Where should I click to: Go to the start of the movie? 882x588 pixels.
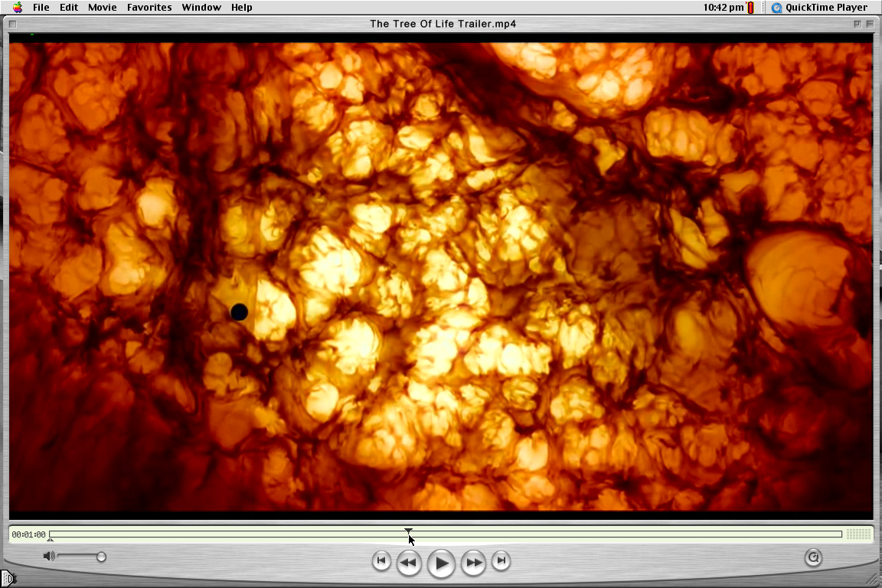tap(381, 560)
